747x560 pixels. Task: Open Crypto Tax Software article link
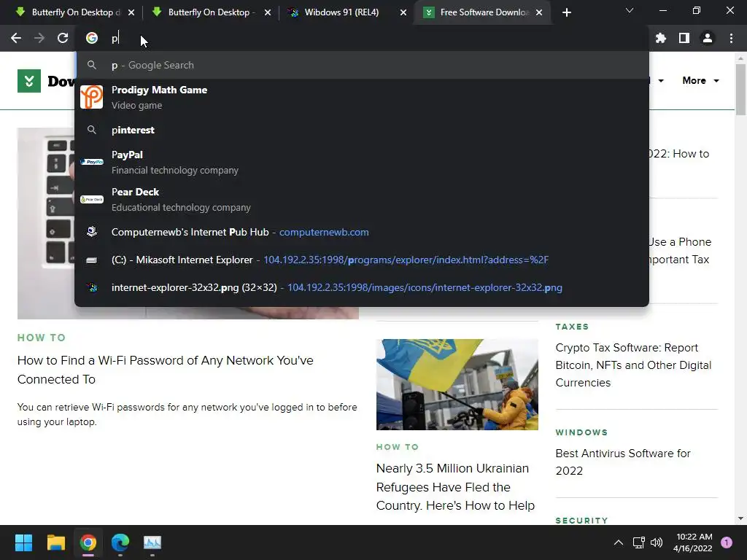tap(633, 365)
